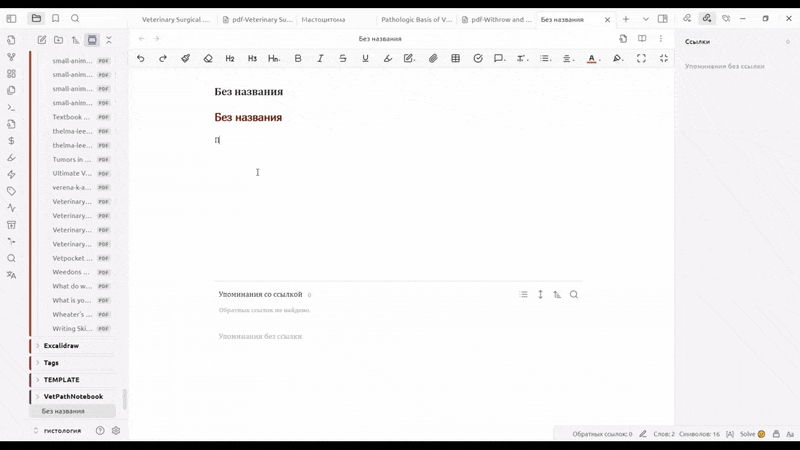Image resolution: width=800 pixels, height=450 pixels.
Task: Insert a table
Action: click(x=456, y=59)
